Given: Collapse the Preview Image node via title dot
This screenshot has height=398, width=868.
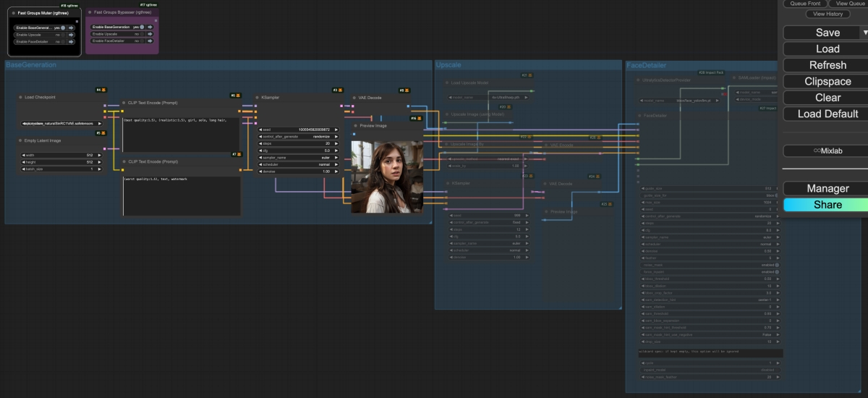Looking at the screenshot, I should tap(356, 126).
